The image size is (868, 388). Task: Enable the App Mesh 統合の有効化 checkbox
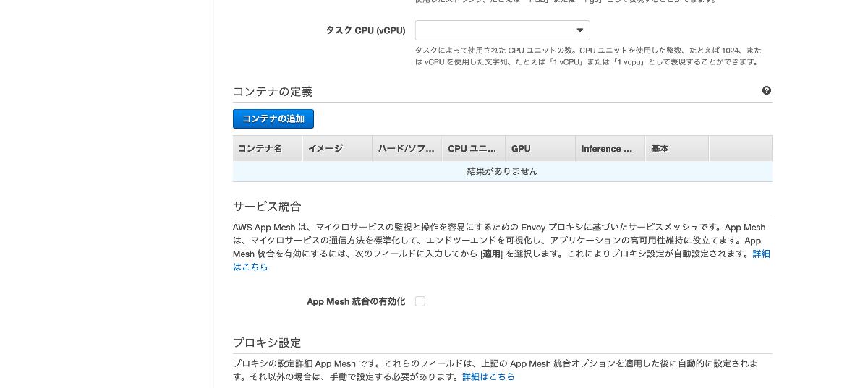420,301
